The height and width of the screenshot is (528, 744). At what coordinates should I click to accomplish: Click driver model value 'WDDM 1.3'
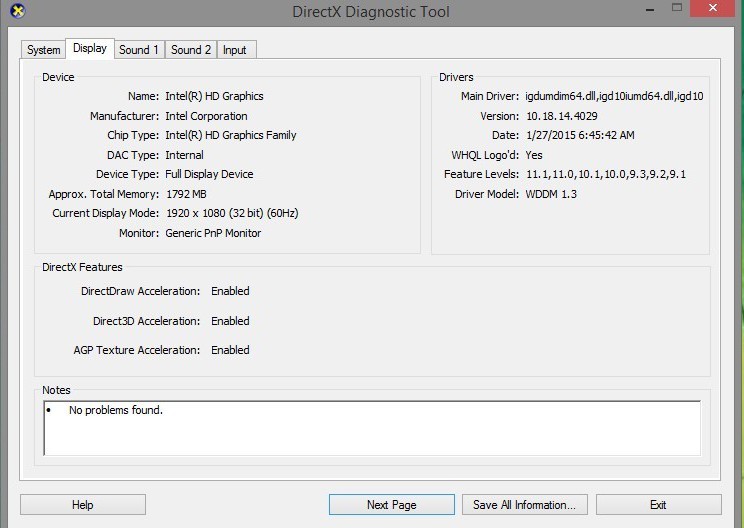pyautogui.click(x=551, y=194)
